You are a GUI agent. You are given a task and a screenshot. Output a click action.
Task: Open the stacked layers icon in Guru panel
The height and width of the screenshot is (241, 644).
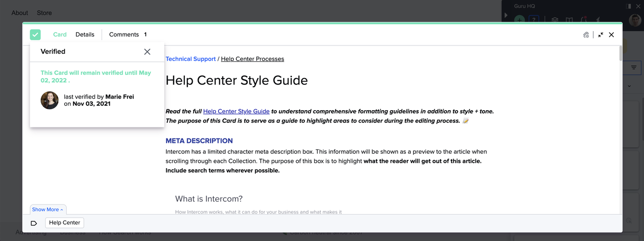pyautogui.click(x=555, y=20)
